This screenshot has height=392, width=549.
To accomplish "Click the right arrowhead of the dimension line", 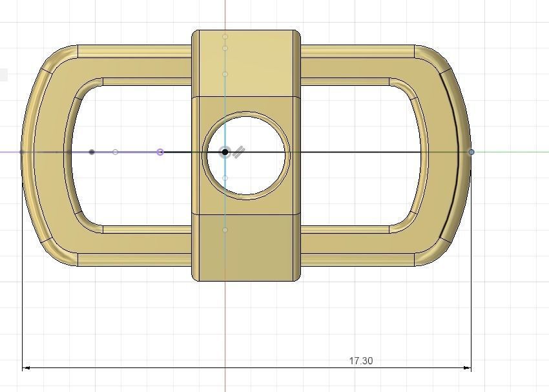I will (467, 368).
